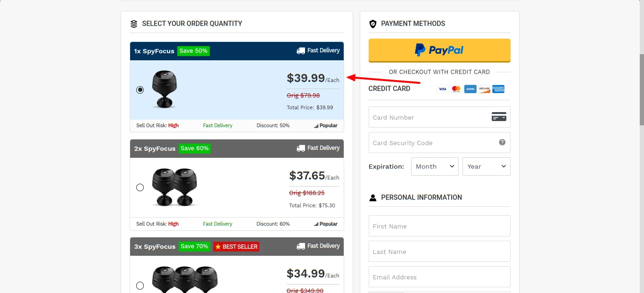Click the shield icon beside Payment Methods
Image resolution: width=644 pixels, height=293 pixels.
373,24
